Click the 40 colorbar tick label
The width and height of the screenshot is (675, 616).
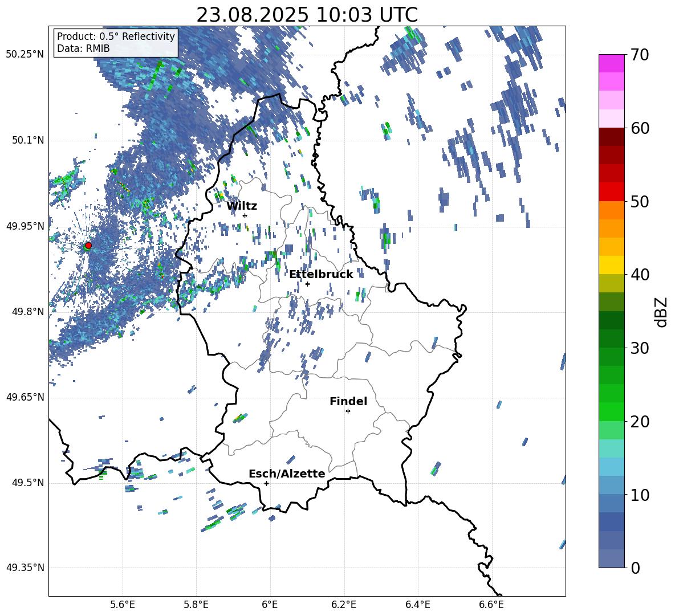click(x=640, y=275)
